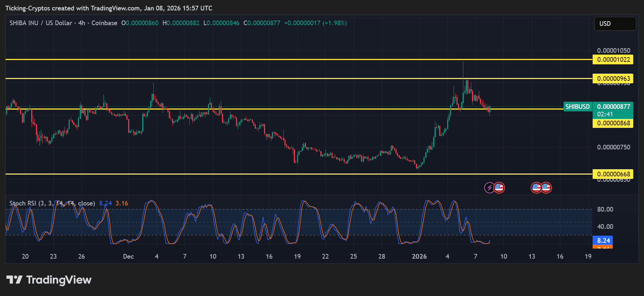Click the 2026 label on time axis

419,256
